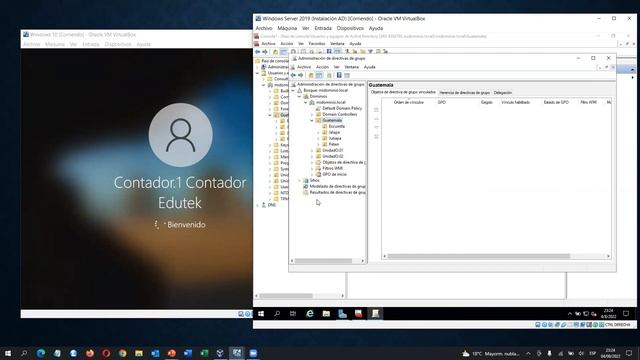640x360 pixels.
Task: Switch to Herencia de directivas de grupo tab
Action: point(464,93)
